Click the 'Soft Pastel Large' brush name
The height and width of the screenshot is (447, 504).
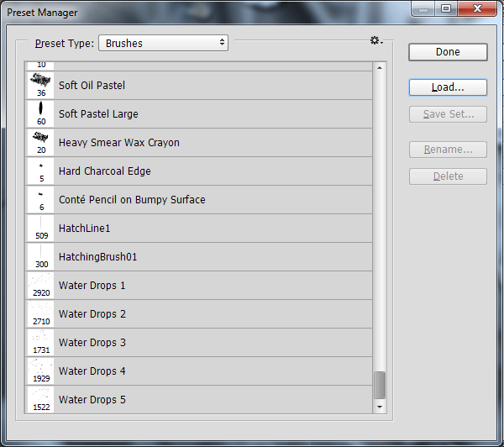(x=98, y=114)
